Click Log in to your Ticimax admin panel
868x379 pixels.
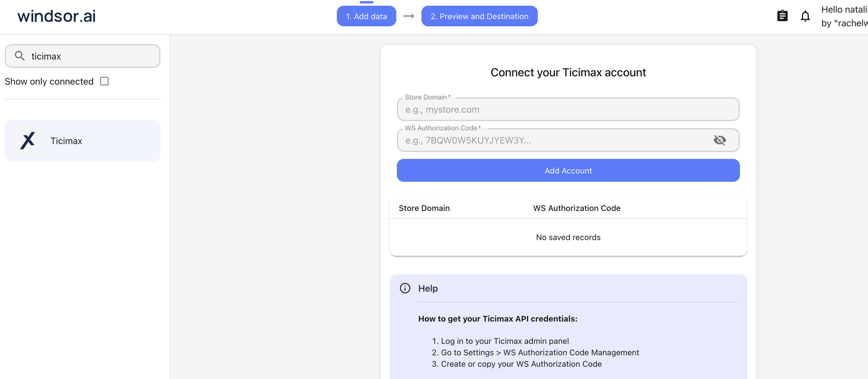pyautogui.click(x=505, y=341)
